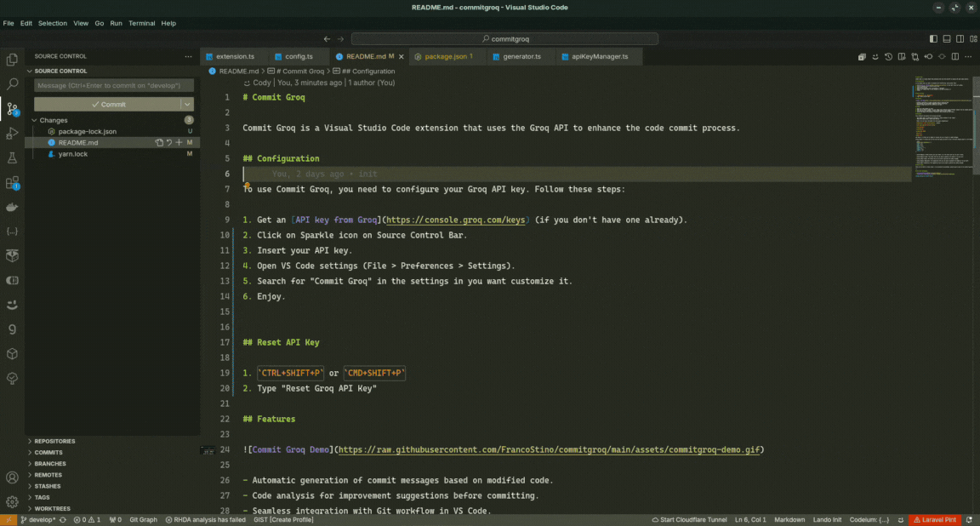Go back with the navigation arrow
980x526 pixels.
[x=327, y=39]
